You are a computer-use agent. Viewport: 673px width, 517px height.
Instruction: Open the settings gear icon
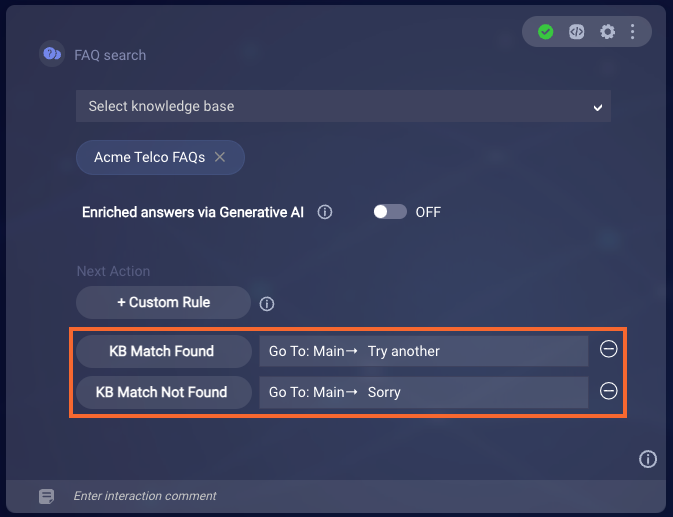(607, 32)
